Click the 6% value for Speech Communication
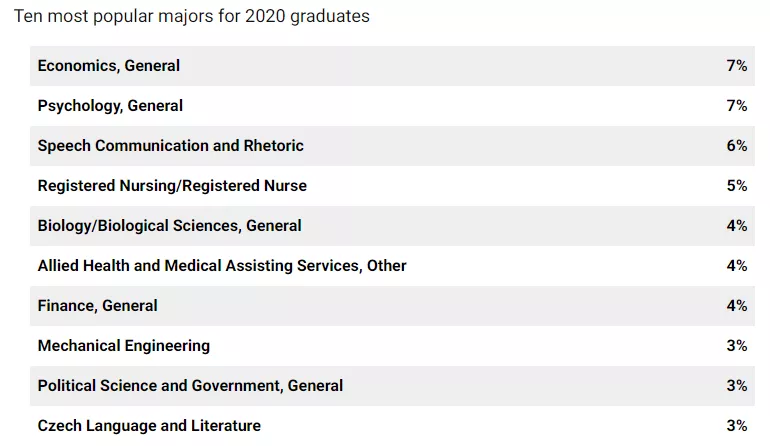770x446 pixels. pyautogui.click(x=737, y=146)
